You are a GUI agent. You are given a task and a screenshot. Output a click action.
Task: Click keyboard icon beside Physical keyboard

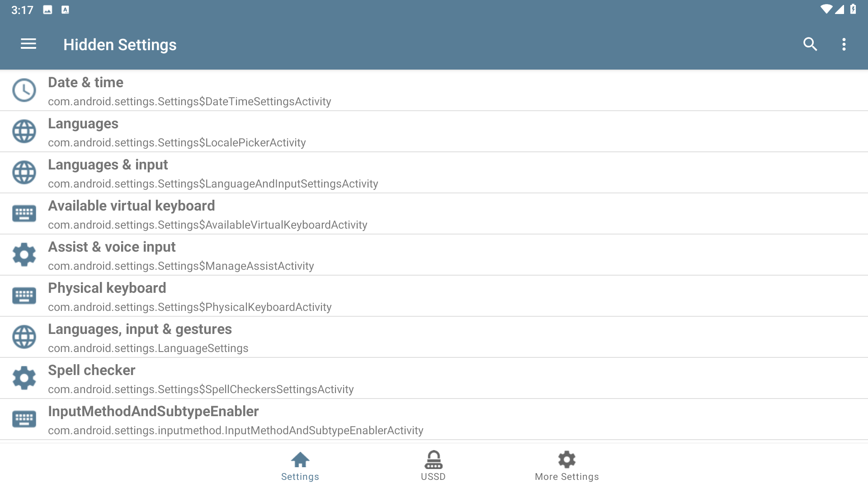pyautogui.click(x=24, y=296)
